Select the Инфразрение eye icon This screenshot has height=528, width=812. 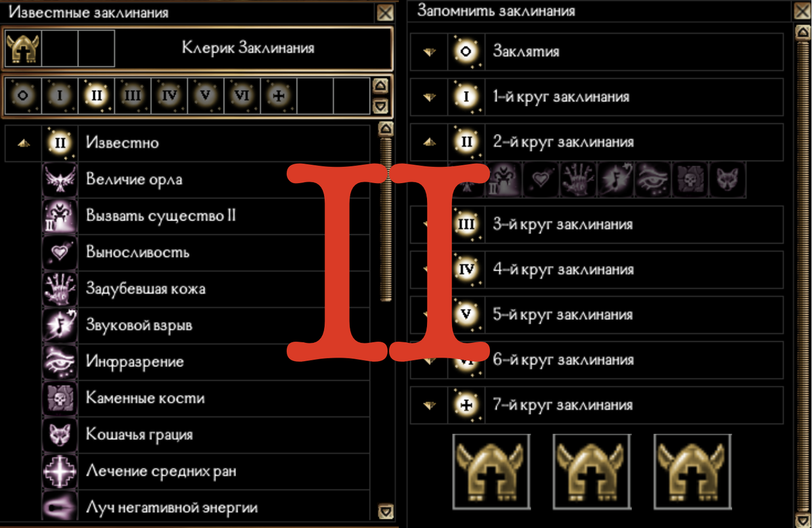pos(60,362)
